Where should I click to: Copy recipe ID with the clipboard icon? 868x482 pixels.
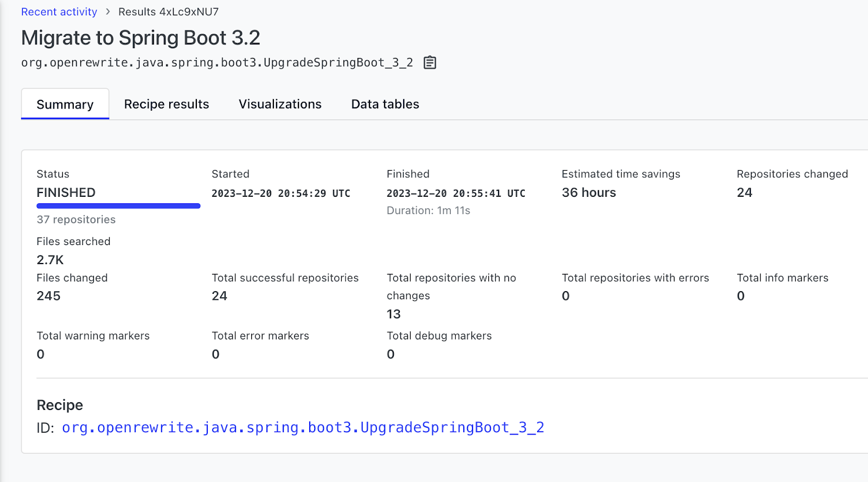pyautogui.click(x=430, y=62)
